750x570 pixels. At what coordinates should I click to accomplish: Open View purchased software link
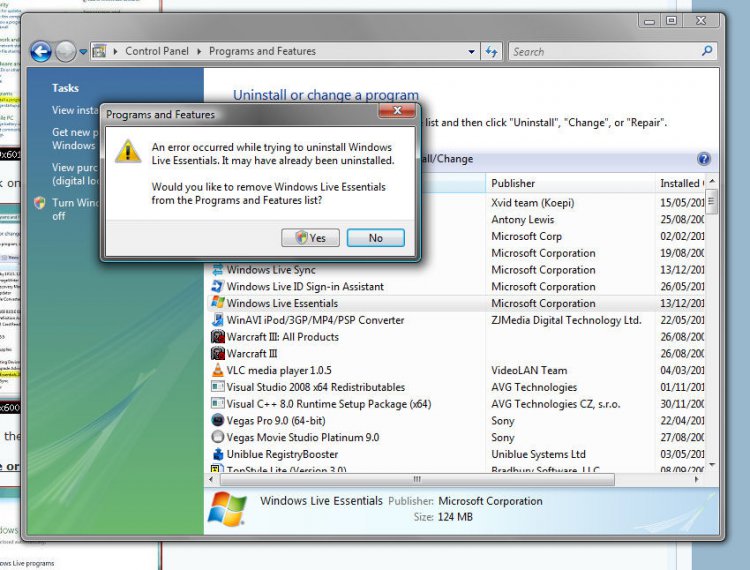[75, 174]
